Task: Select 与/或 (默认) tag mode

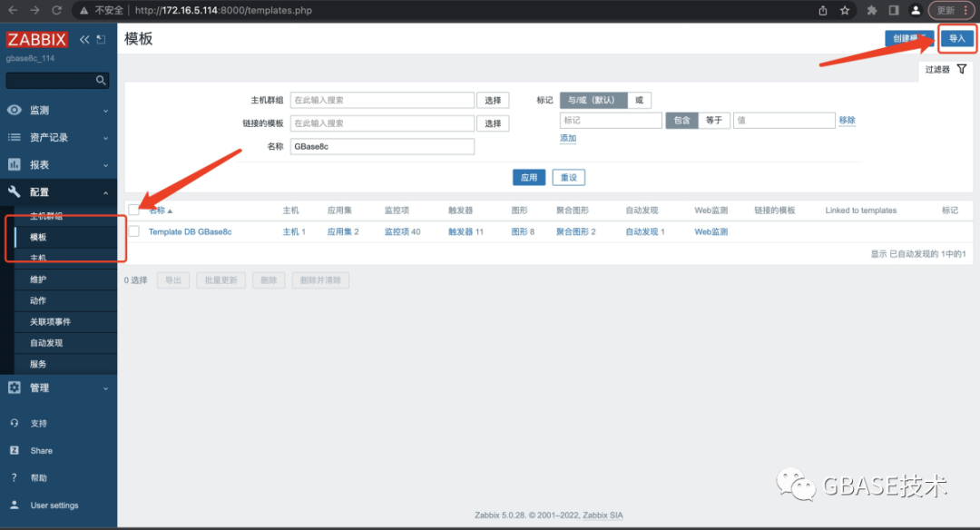Action: pos(593,100)
